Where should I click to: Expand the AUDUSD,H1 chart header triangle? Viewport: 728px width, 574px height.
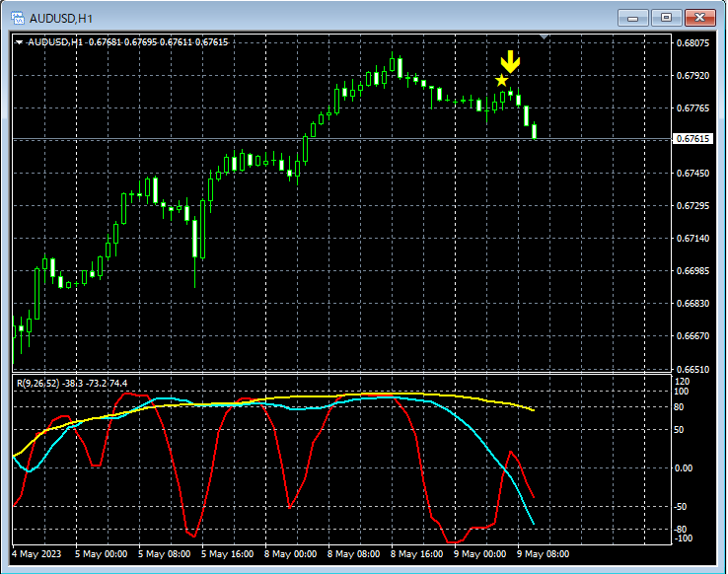pos(19,42)
